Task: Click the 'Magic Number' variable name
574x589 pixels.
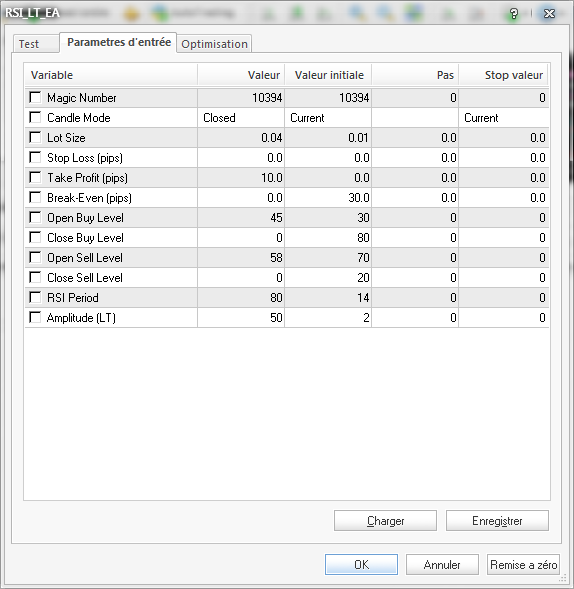Action: click(82, 98)
